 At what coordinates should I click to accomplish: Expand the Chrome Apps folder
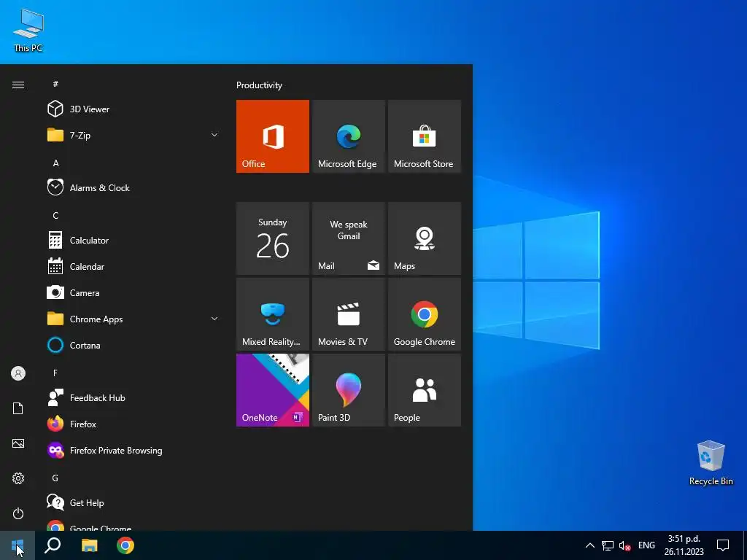133,319
